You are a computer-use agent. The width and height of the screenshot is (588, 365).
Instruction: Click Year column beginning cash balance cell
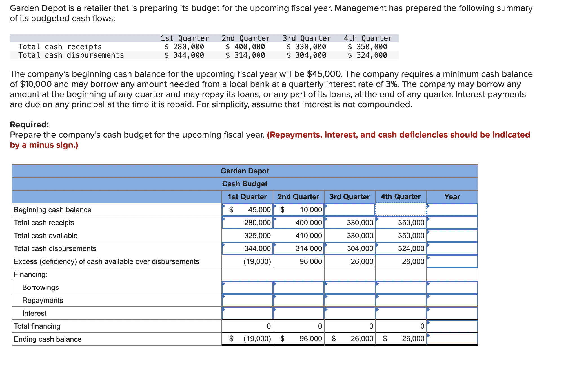pos(452,210)
